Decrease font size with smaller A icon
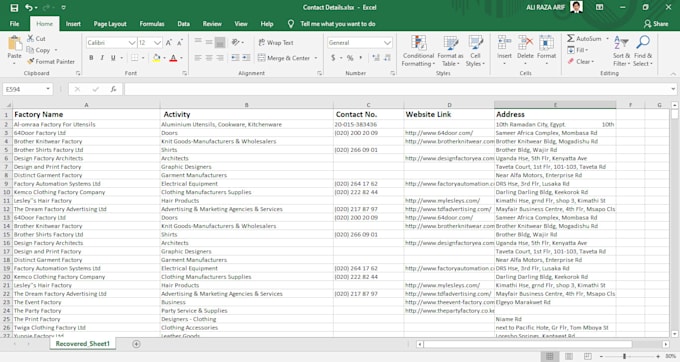 pos(180,42)
